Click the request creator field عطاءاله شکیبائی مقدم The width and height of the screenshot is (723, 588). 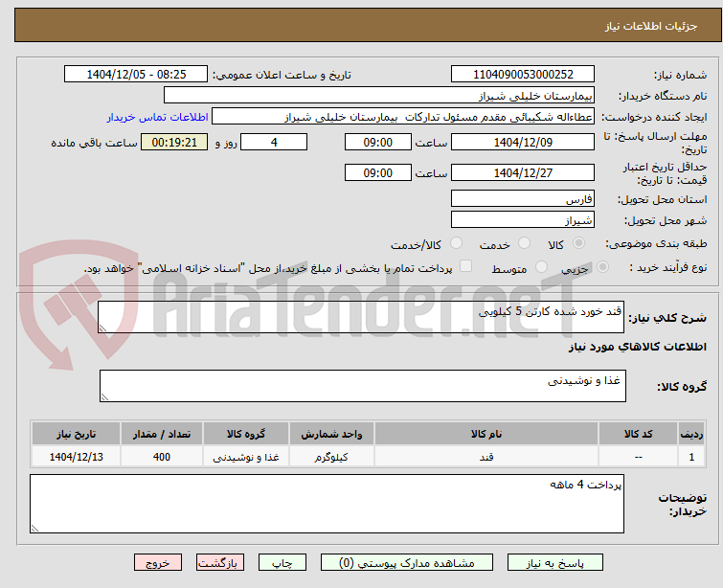click(403, 117)
